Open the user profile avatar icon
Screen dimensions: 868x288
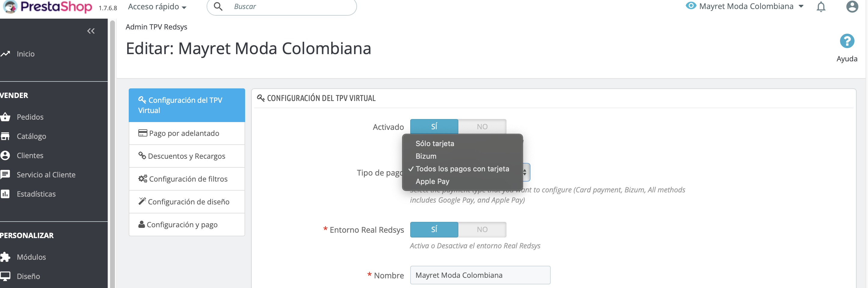pyautogui.click(x=852, y=6)
